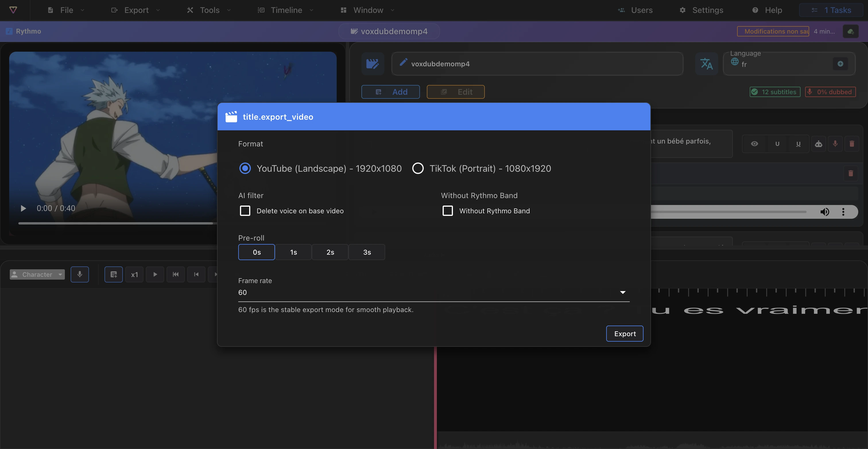Add a language with the plus icon

840,64
